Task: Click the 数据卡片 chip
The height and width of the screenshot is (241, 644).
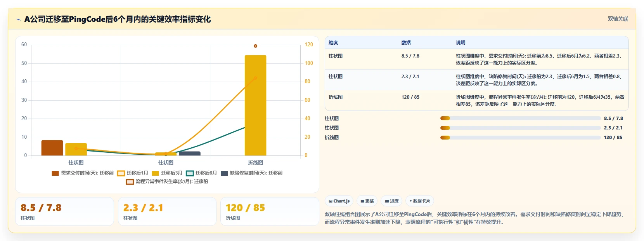Action: pyautogui.click(x=420, y=201)
